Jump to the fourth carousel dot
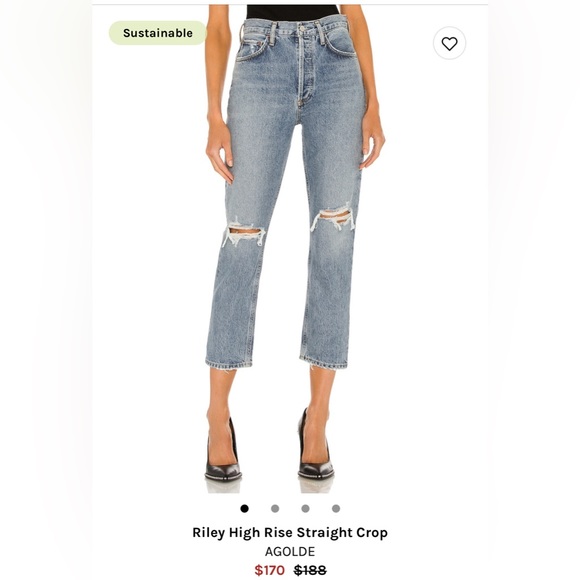The image size is (580, 580). coord(336,509)
